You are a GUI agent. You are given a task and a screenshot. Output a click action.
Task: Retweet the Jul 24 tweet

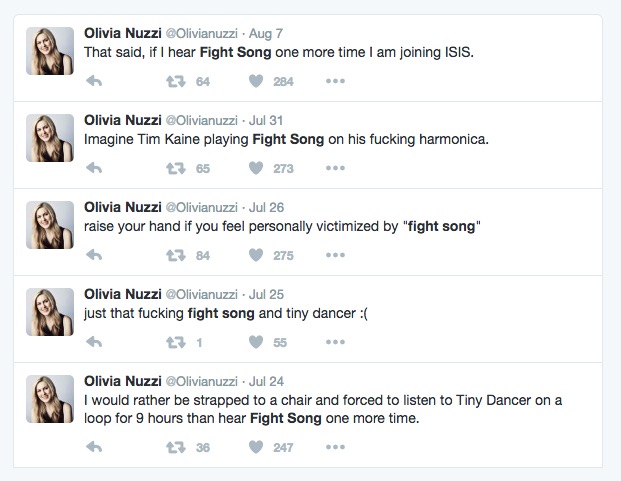[176, 448]
